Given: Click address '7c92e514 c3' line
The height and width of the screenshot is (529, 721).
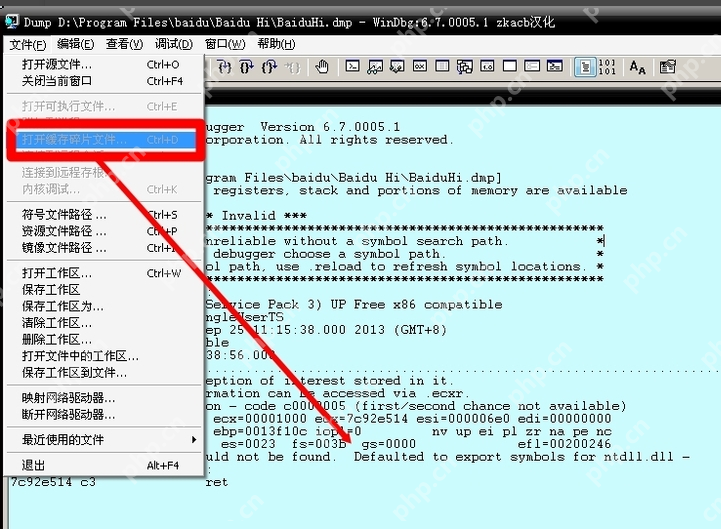Looking at the screenshot, I should tap(53, 482).
